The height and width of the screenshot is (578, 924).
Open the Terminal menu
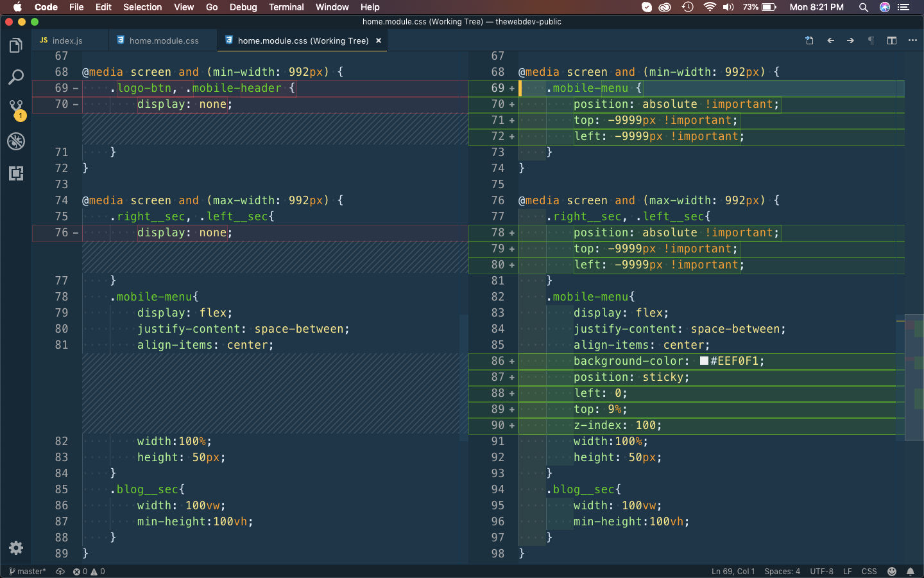pos(286,7)
